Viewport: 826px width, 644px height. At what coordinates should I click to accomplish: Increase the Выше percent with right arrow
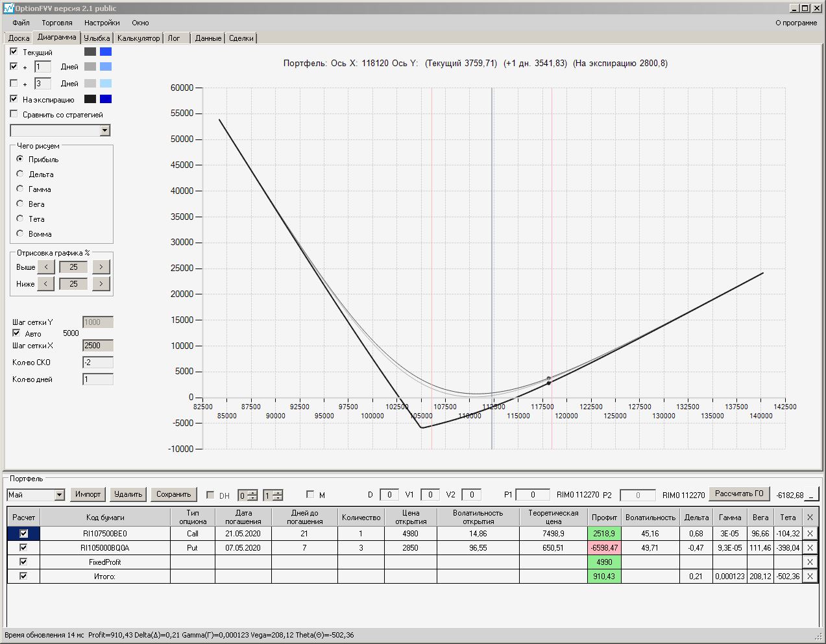101,267
